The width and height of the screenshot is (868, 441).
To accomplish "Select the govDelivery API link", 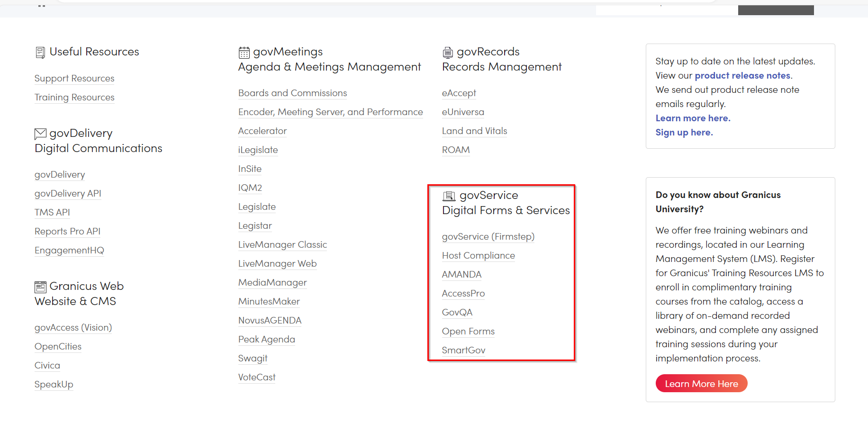I will point(67,193).
